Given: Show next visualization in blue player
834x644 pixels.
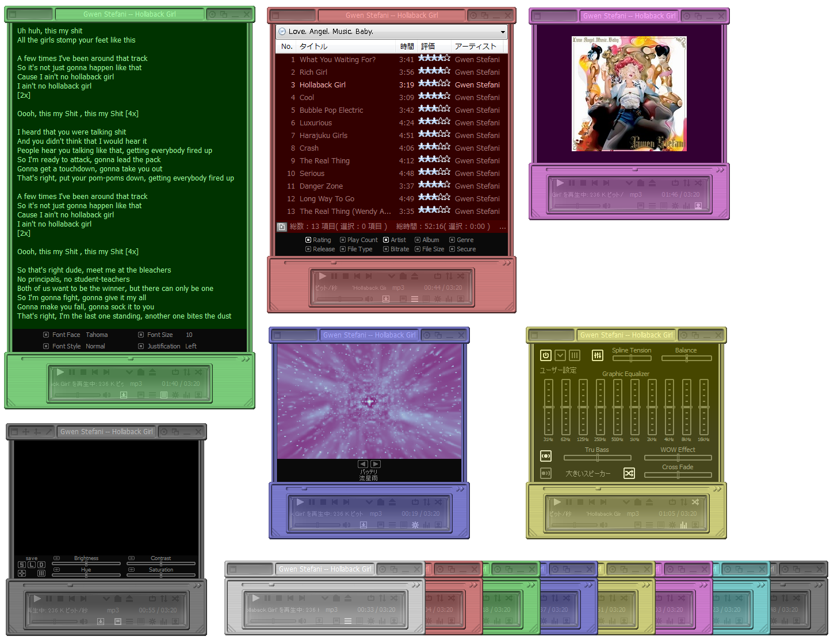Looking at the screenshot, I should (376, 464).
